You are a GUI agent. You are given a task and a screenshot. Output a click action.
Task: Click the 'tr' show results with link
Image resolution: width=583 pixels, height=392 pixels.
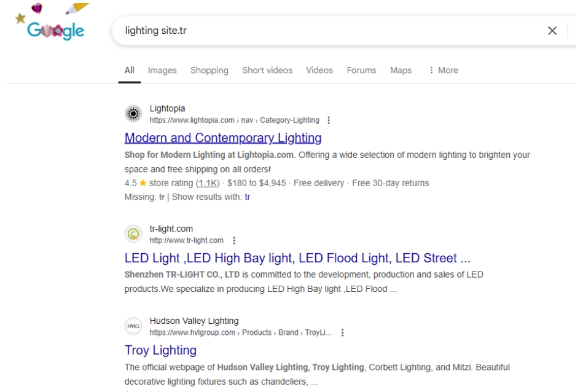[x=247, y=197]
